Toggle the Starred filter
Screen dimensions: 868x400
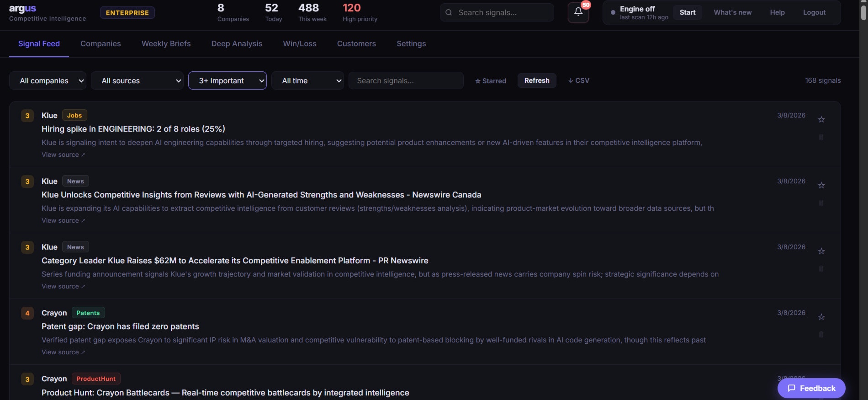point(491,81)
